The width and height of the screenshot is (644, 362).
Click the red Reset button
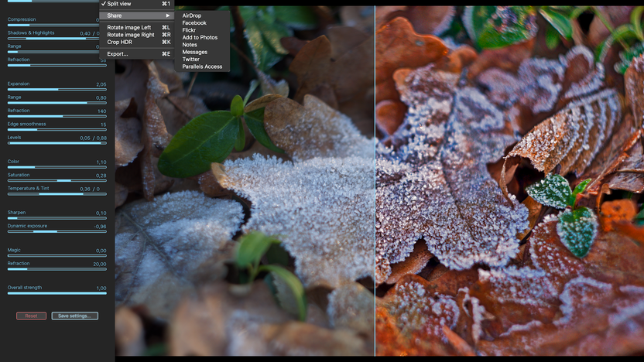pos(31,316)
